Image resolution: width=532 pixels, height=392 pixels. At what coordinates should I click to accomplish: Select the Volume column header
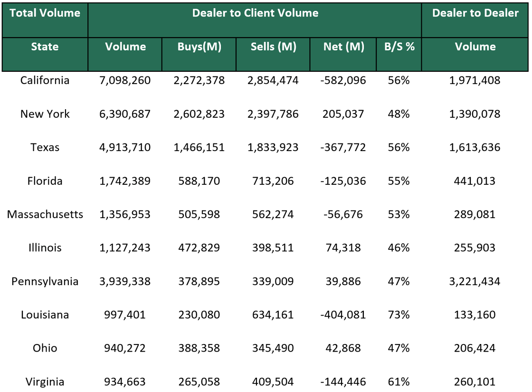124,47
